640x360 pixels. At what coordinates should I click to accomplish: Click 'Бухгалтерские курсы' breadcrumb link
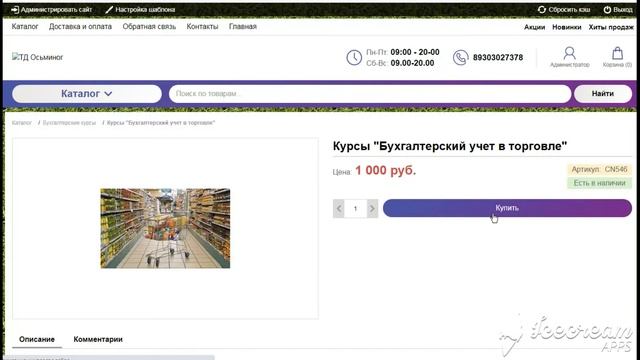[69, 123]
